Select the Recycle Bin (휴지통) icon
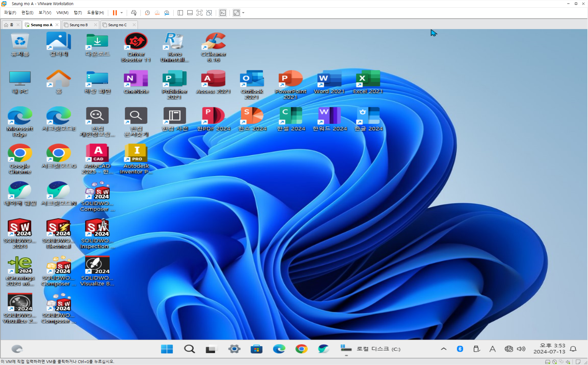Image resolution: width=588 pixels, height=365 pixels. pyautogui.click(x=20, y=45)
